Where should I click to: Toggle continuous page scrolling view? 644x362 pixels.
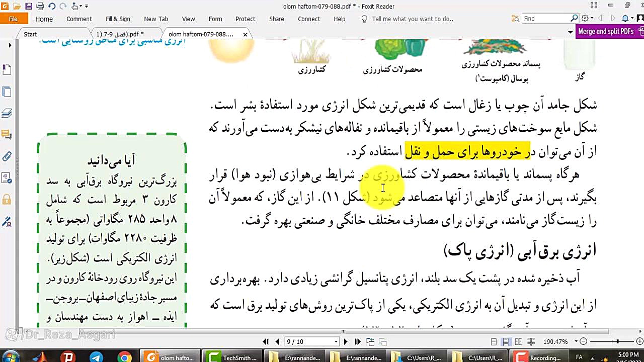(x=506, y=342)
